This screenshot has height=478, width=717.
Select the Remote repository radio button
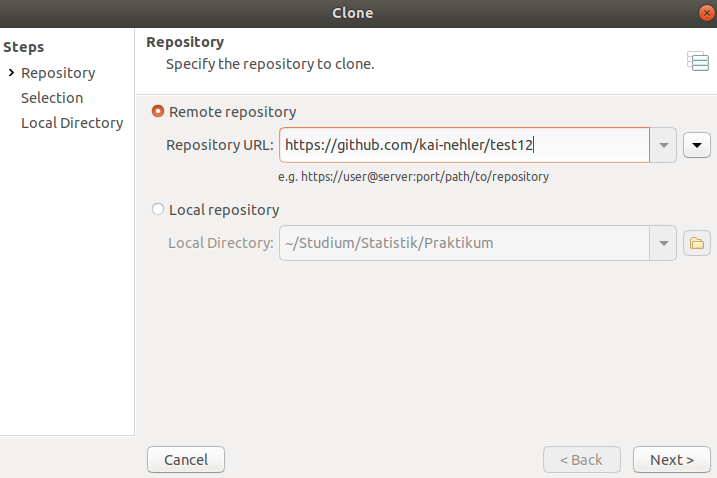(x=158, y=111)
